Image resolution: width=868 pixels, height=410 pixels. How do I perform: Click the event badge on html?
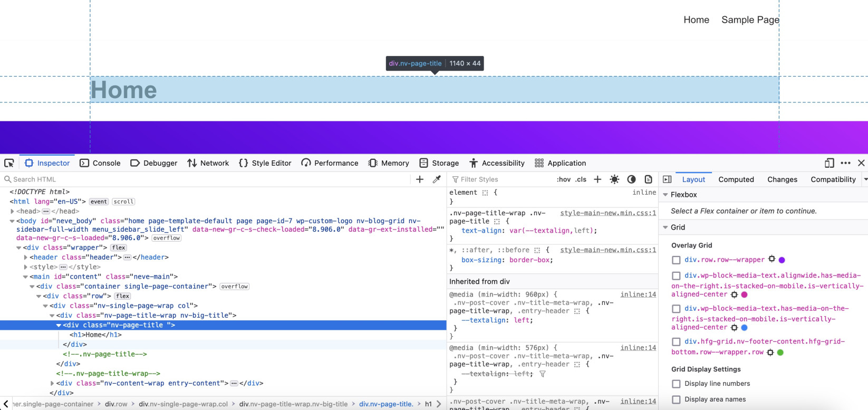pos(99,202)
